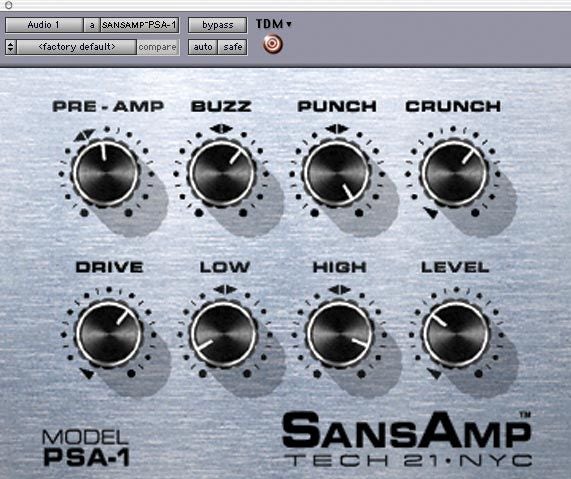Screen dimensions: 571x479
Task: Click the window close circle at top-left
Action: [9, 5]
